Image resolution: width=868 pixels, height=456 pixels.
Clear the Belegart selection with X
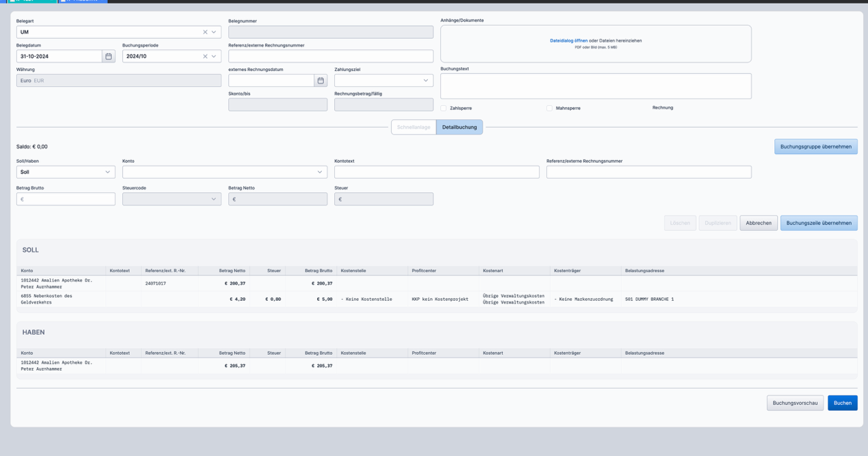coord(205,32)
